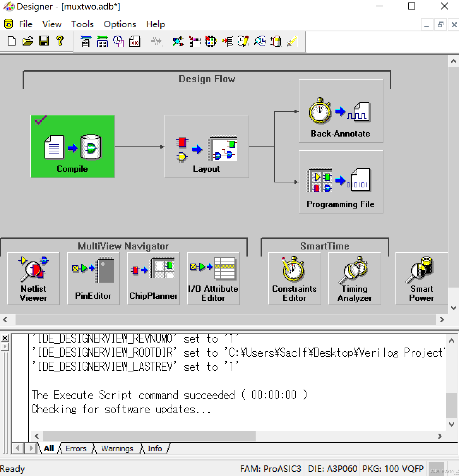Switch to the Errors tab

coord(76,448)
